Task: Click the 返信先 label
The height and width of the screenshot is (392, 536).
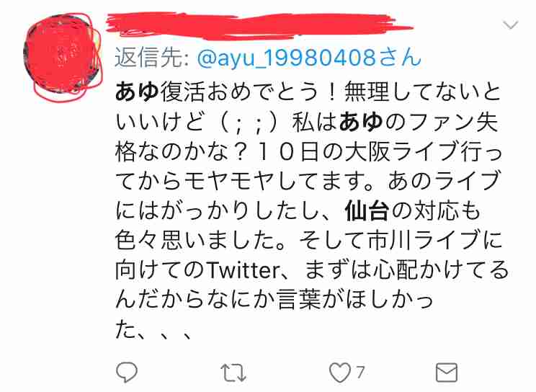Action: pyautogui.click(x=148, y=58)
